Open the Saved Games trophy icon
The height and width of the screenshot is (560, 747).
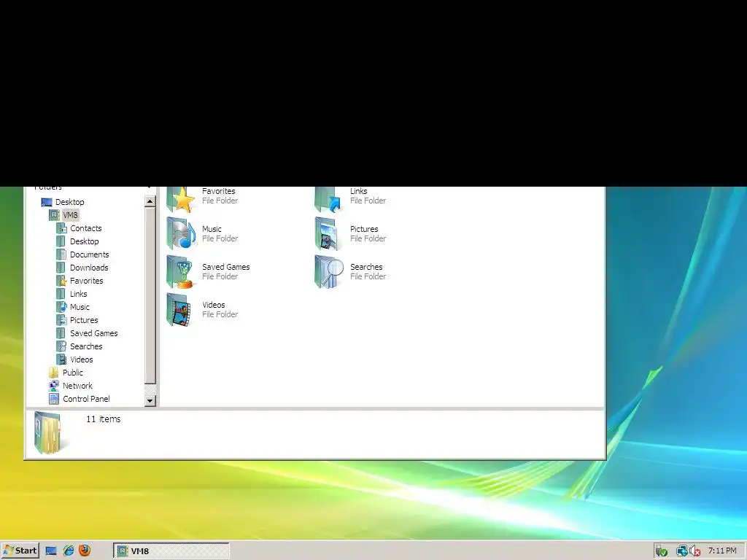coord(181,271)
